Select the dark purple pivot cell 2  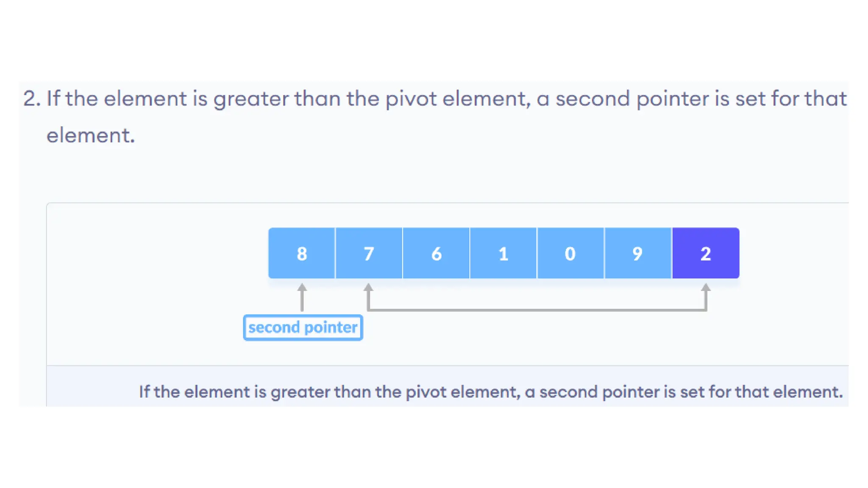[706, 253]
